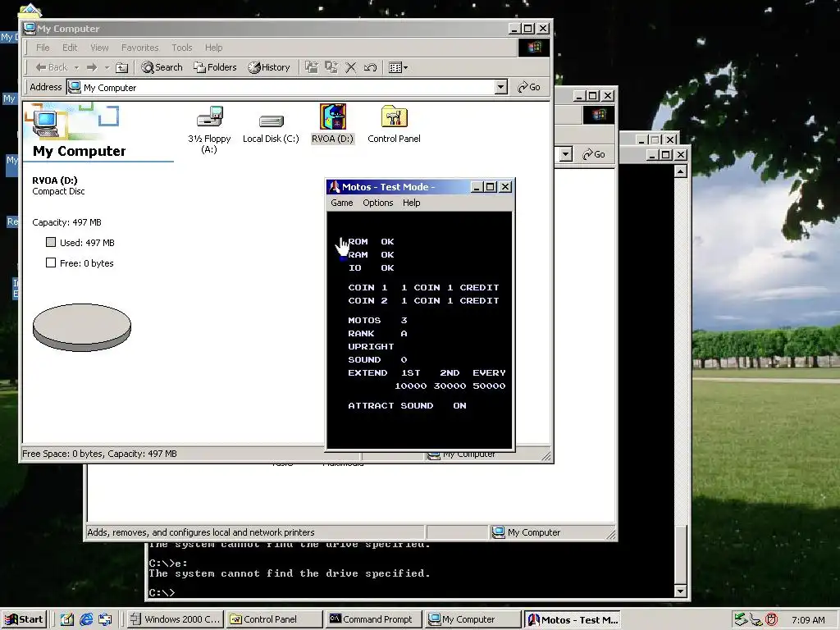Screen dimensions: 840x630
Task: Expand the My Computer Address bar dropdown
Action: [501, 87]
